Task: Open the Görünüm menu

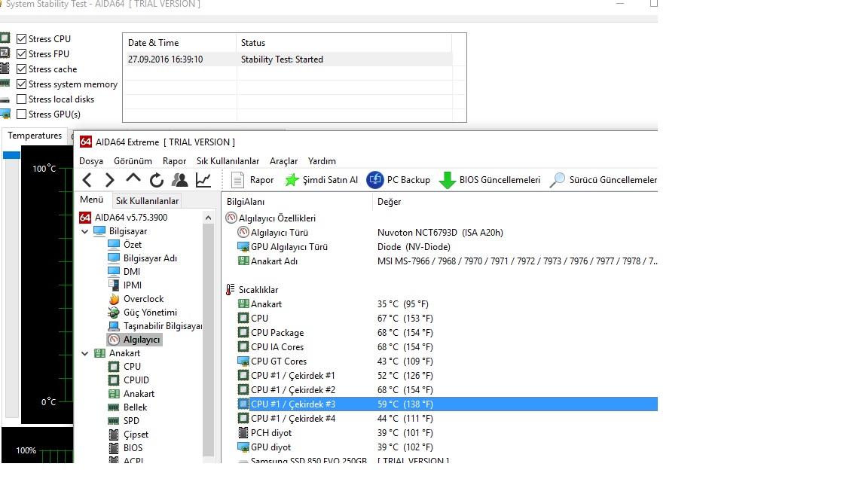Action: tap(133, 161)
